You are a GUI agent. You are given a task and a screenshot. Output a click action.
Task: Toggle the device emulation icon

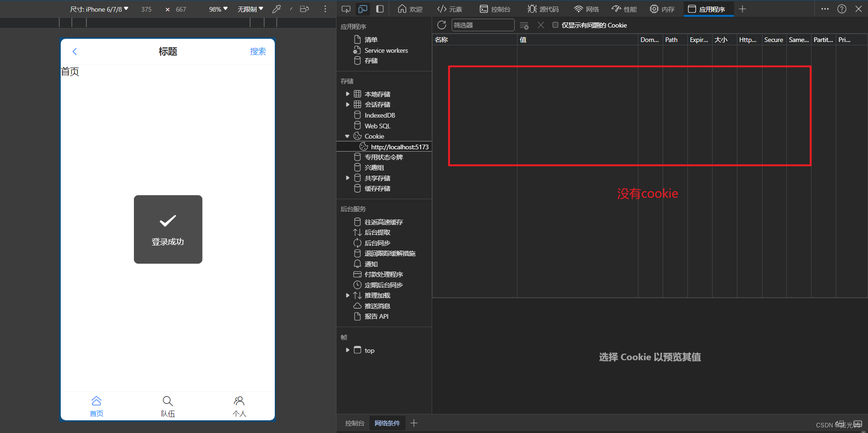pos(363,9)
